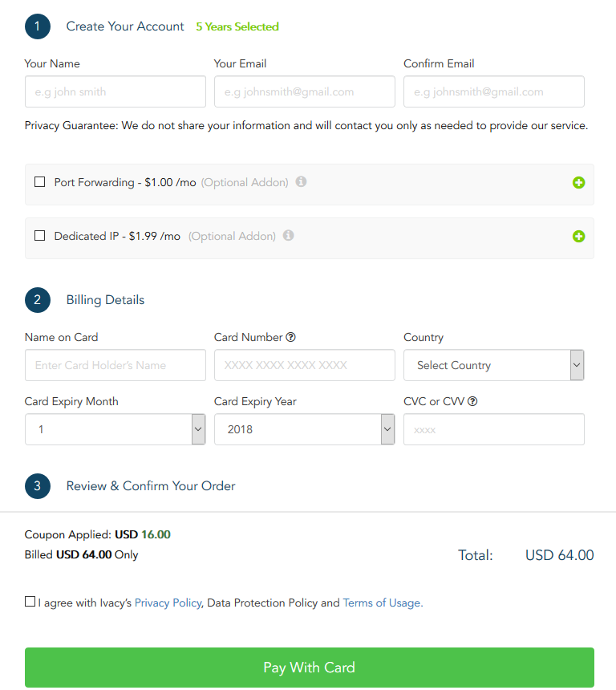Click the Port Forwarding info icon
The image size is (616, 690).
click(x=301, y=181)
